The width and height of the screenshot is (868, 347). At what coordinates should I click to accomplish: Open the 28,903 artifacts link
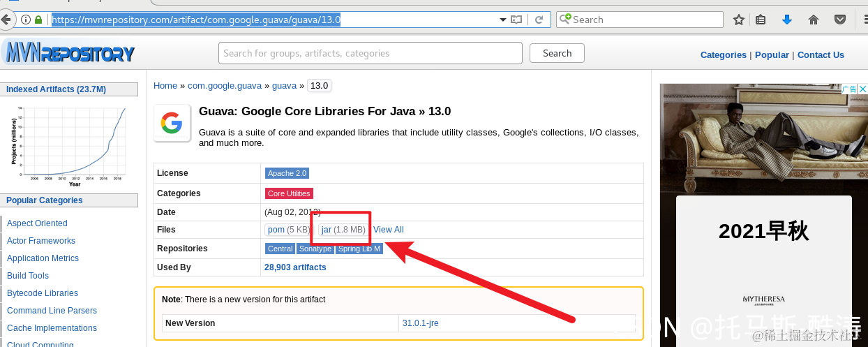pyautogui.click(x=295, y=267)
